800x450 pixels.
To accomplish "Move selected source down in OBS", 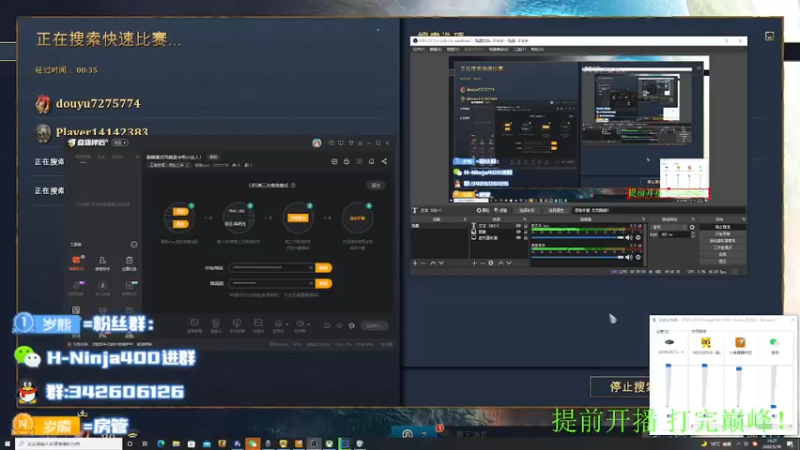I will tap(509, 263).
